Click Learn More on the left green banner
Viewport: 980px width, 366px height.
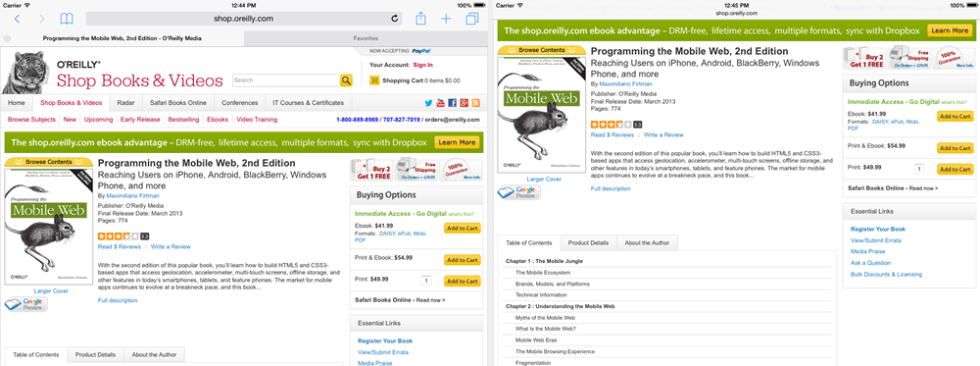point(457,142)
